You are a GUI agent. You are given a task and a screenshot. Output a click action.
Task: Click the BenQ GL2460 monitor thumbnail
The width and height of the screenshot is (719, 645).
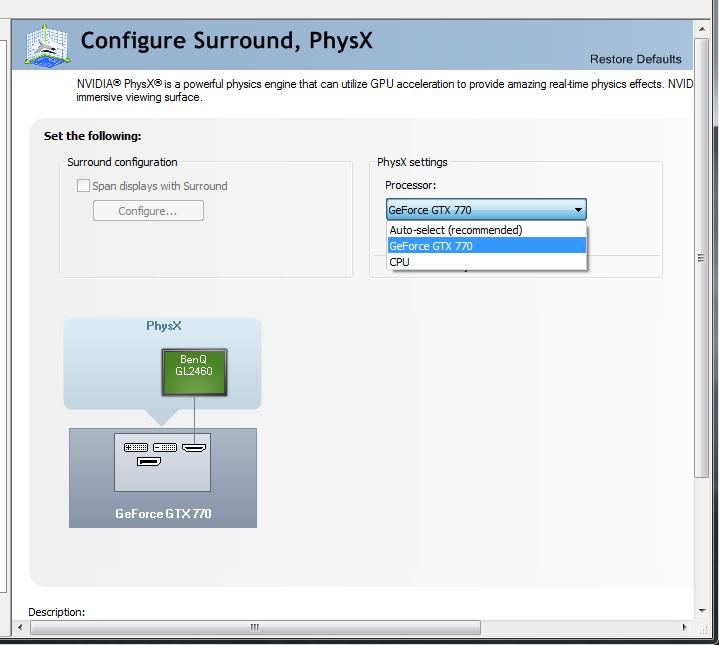(194, 372)
